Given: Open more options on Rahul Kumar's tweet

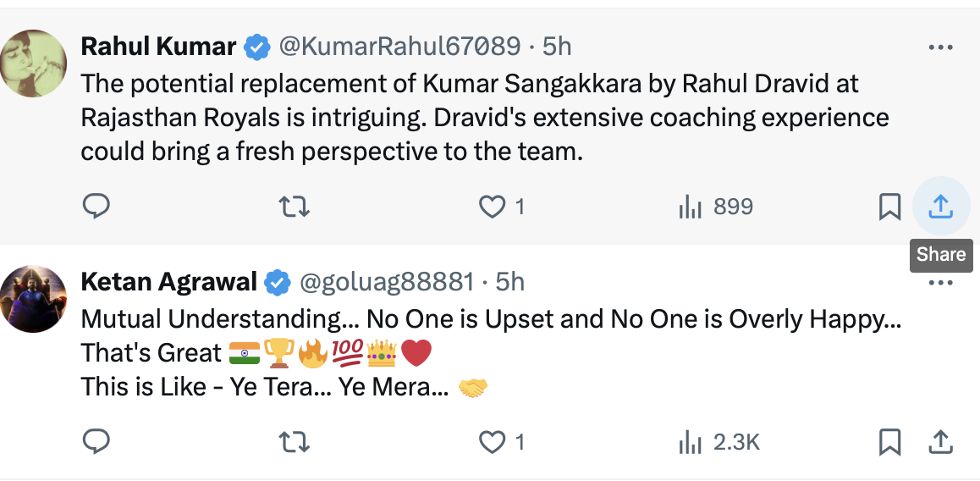Looking at the screenshot, I should (941, 48).
